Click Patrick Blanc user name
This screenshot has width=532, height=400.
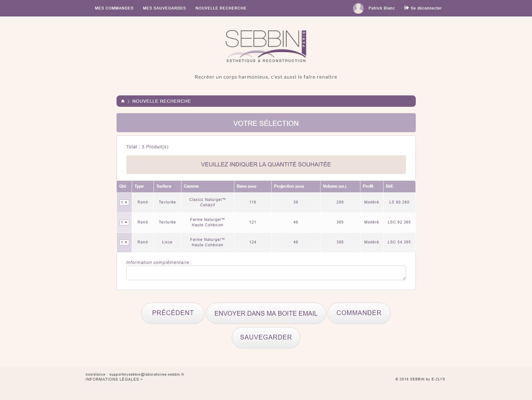click(382, 8)
